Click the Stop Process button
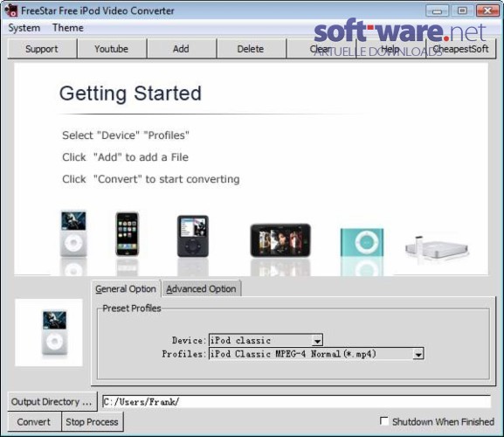This screenshot has height=437, width=504. point(93,422)
